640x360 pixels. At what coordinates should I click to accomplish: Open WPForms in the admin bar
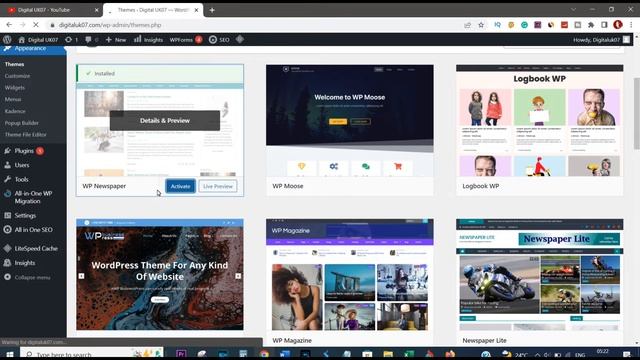click(x=186, y=40)
